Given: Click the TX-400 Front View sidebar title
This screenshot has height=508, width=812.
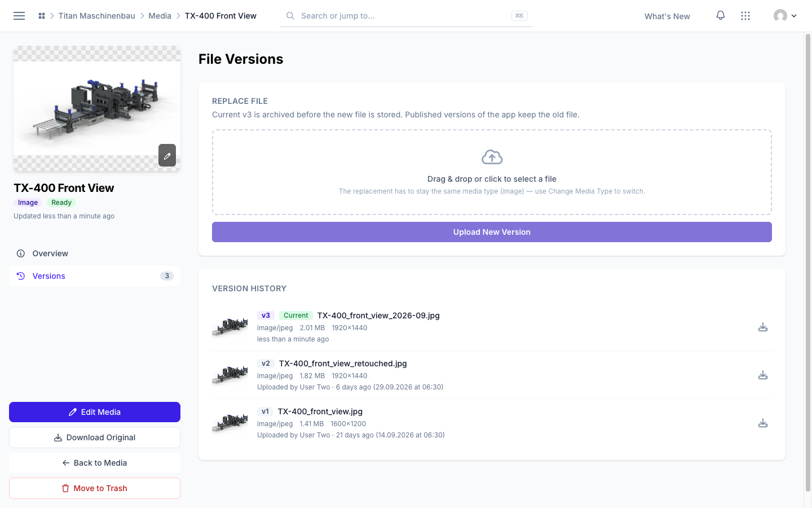Looking at the screenshot, I should tap(64, 188).
